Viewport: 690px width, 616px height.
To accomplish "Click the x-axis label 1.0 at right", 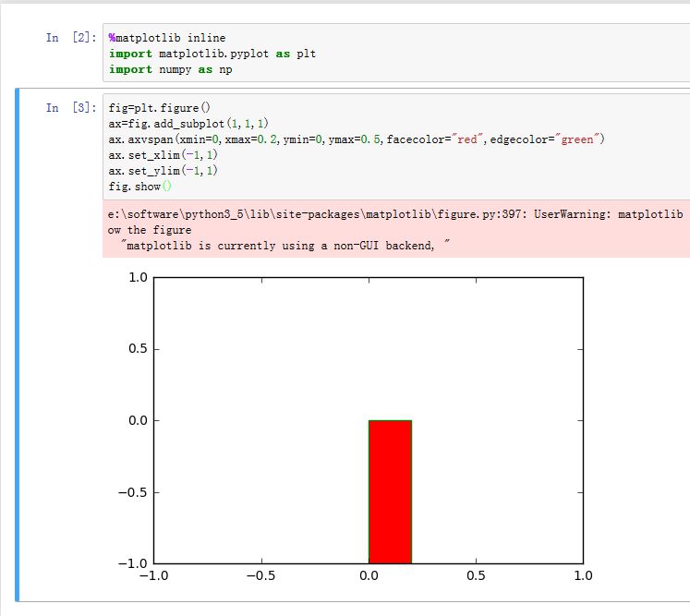I will (583, 575).
